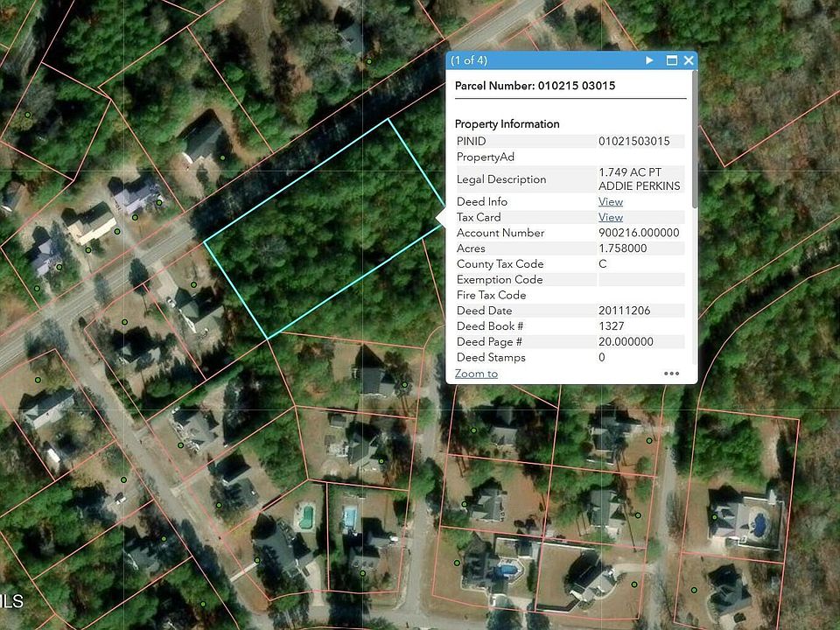Open the Tax Card View link
The image size is (840, 630).
pos(611,217)
